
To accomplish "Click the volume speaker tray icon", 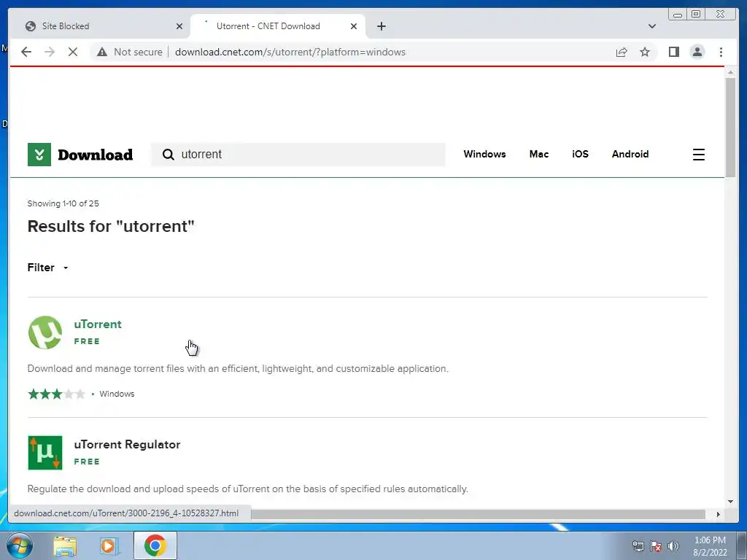I will [x=673, y=546].
